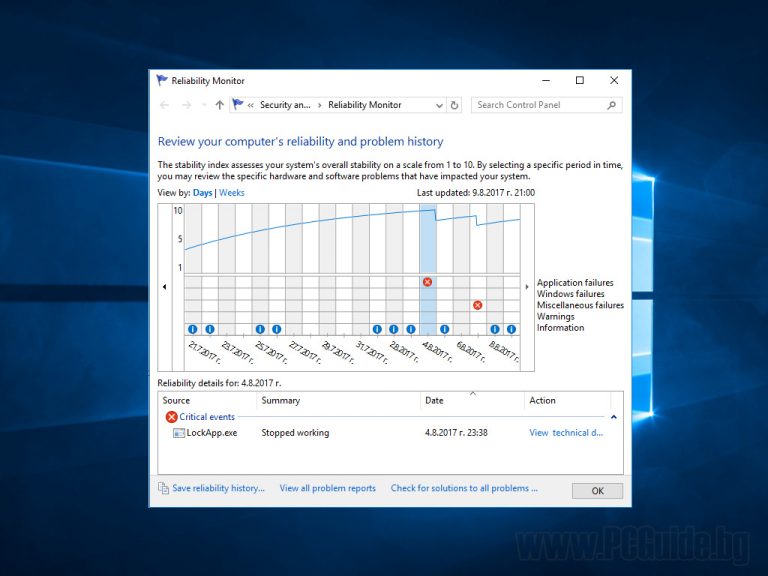Sort by the Summary column header
768x576 pixels.
(338, 400)
